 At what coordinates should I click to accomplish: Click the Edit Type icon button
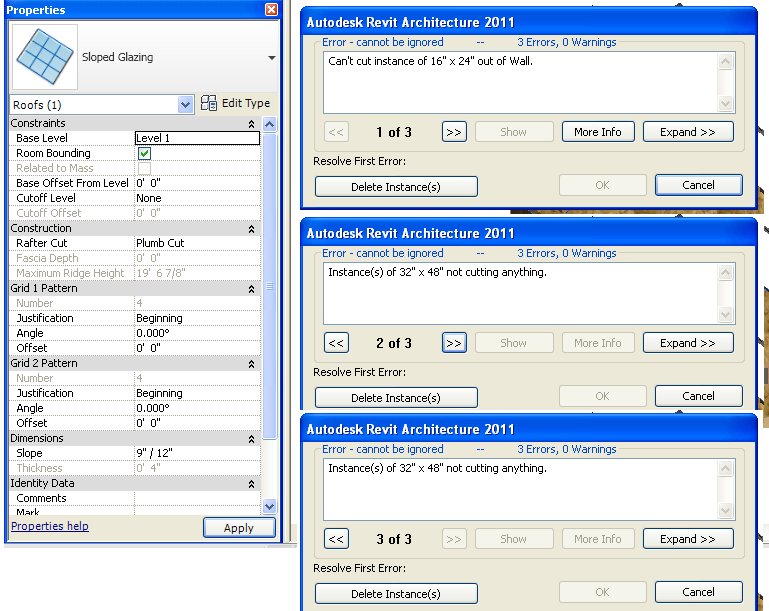click(208, 103)
